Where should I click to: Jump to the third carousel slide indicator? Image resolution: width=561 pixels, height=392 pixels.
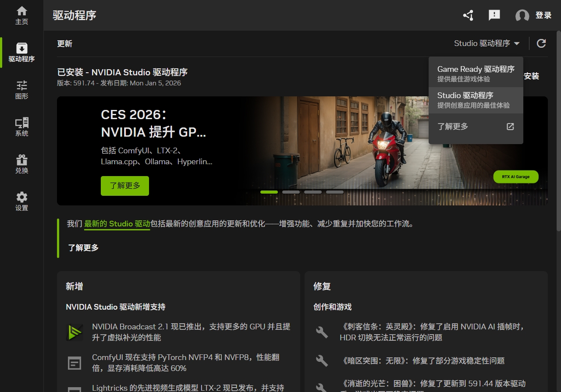(x=313, y=192)
